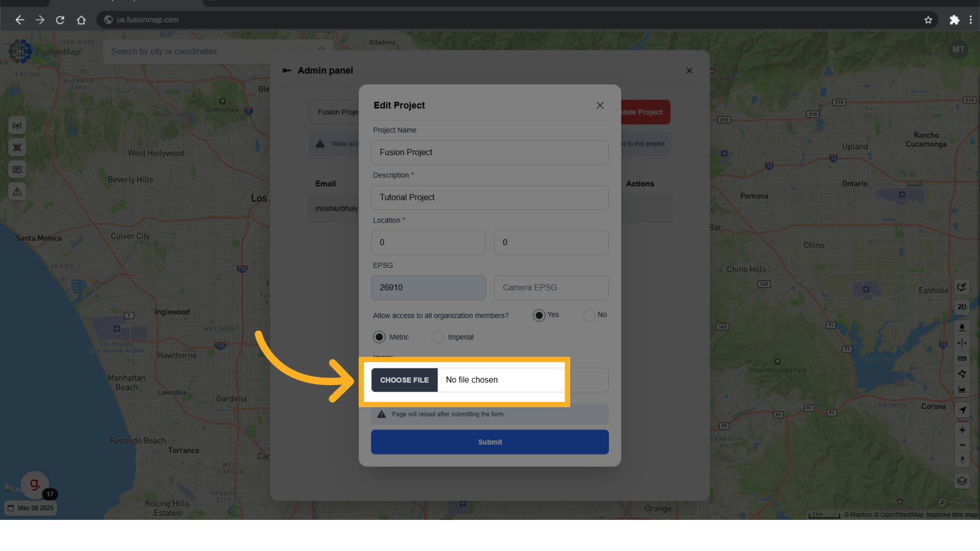Click the EPSG field showing 26910
The image size is (980, 551).
point(428,288)
